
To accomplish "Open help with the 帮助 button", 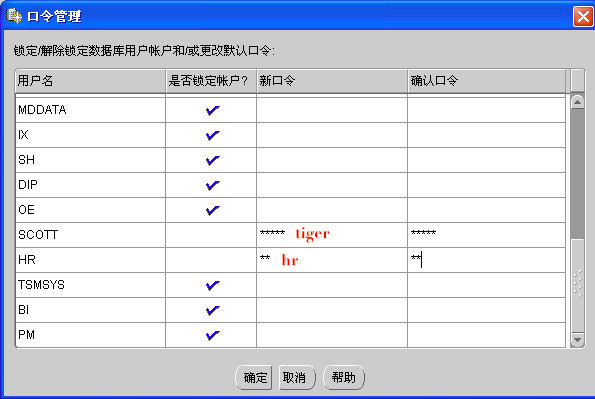I will click(344, 377).
